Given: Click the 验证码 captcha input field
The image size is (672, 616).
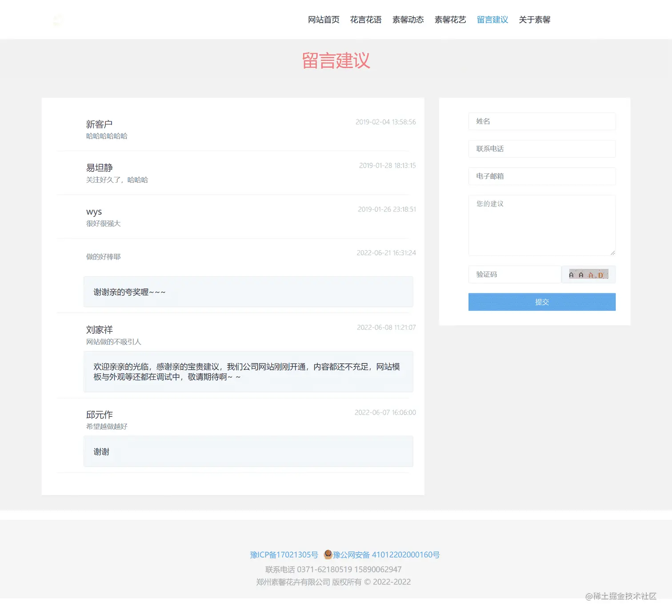Looking at the screenshot, I should (x=514, y=274).
